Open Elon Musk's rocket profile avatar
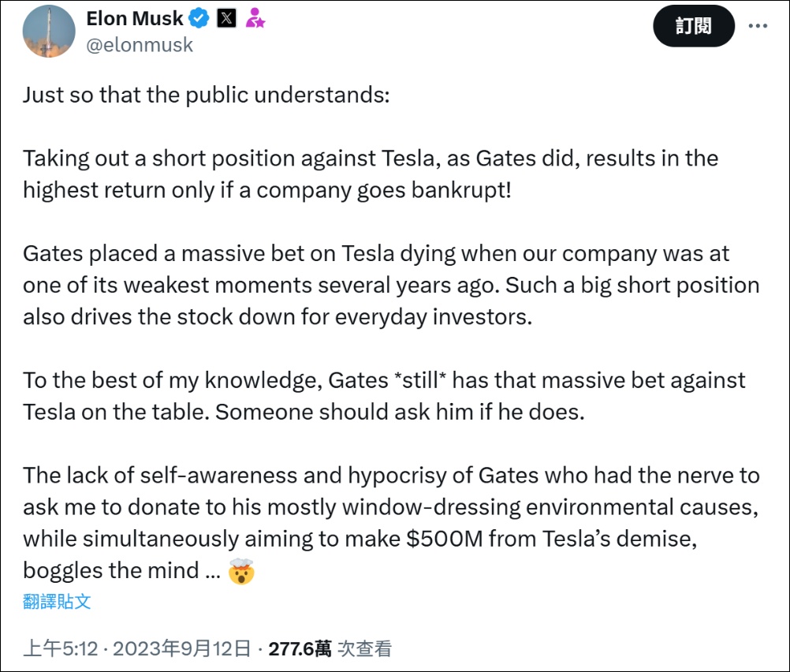Image resolution: width=790 pixels, height=672 pixels. [49, 32]
